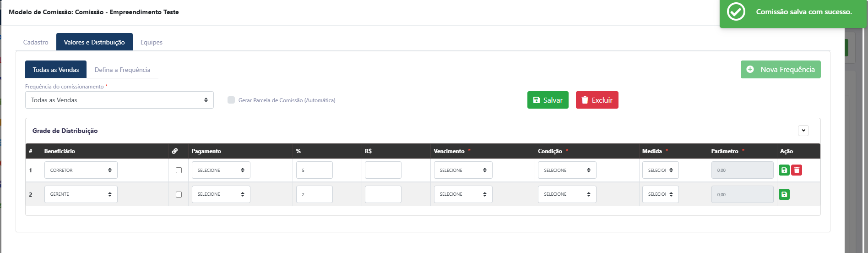
Task: Enable Gerar Parcela de Comissão checkbox
Action: point(231,100)
